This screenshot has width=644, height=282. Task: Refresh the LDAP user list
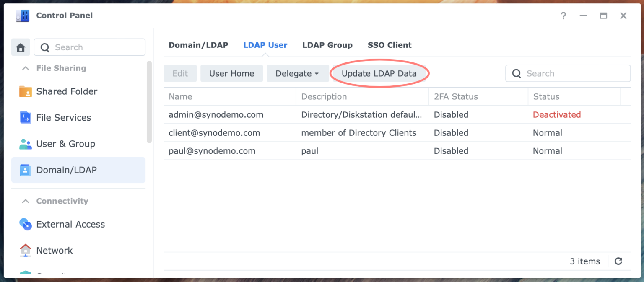point(618,261)
